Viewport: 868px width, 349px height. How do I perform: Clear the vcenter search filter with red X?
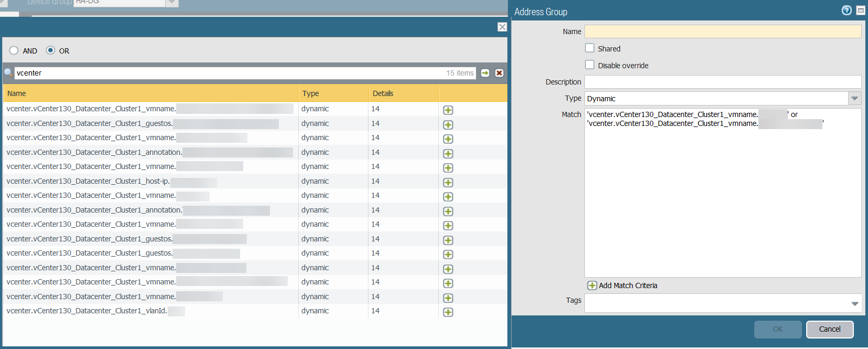click(x=499, y=73)
